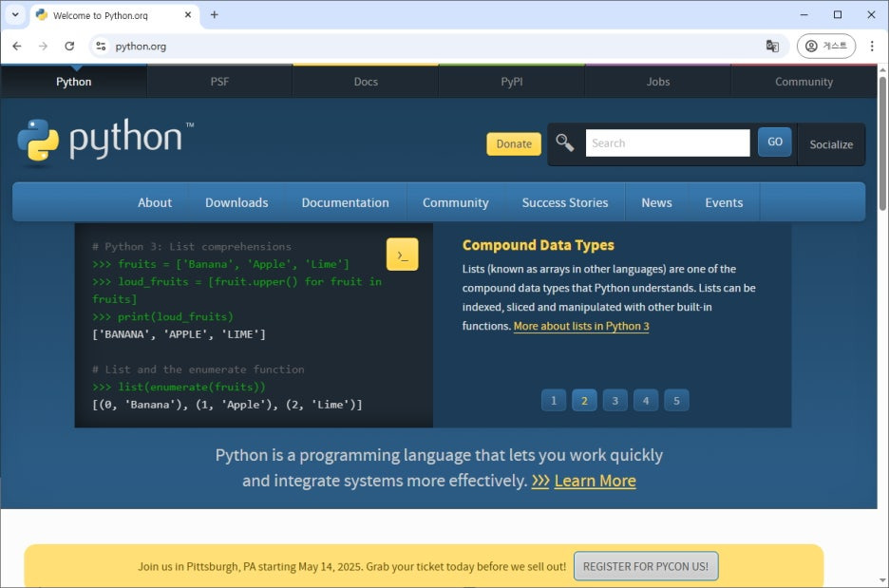This screenshot has width=889, height=588.
Task: Click the 'list(enumerate(fruits))' code line
Action: tap(179, 387)
